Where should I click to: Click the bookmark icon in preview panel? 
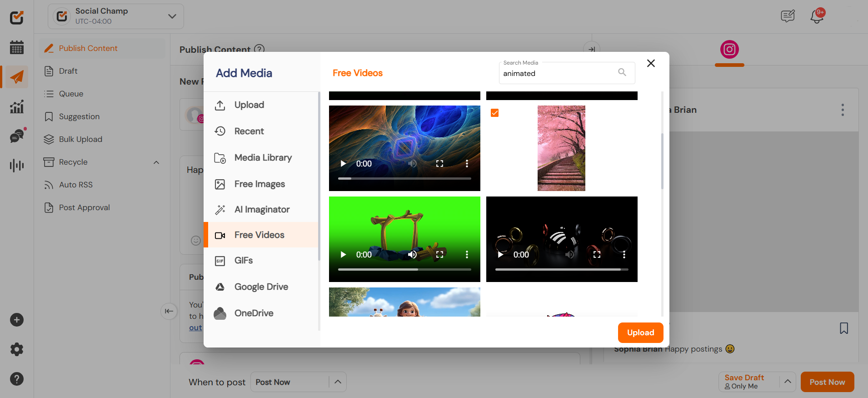pos(844,328)
